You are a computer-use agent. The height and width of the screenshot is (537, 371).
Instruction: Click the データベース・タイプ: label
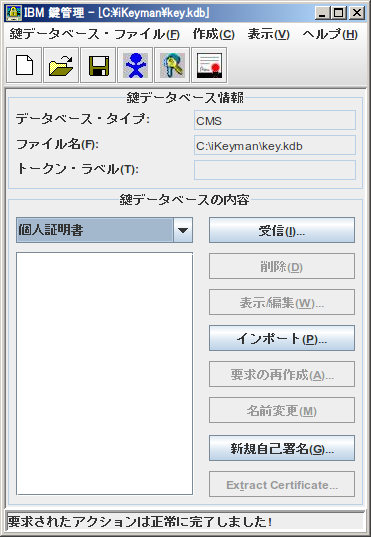[x=83, y=119]
